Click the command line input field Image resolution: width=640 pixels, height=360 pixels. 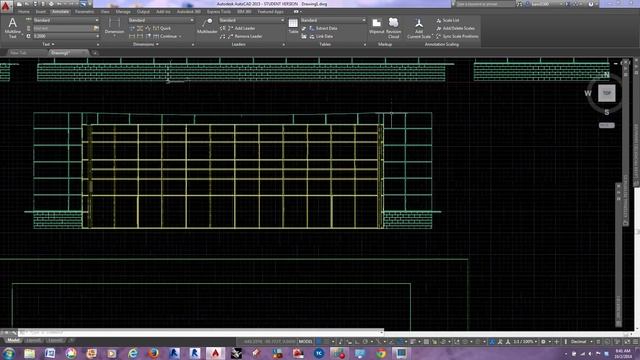point(200,333)
